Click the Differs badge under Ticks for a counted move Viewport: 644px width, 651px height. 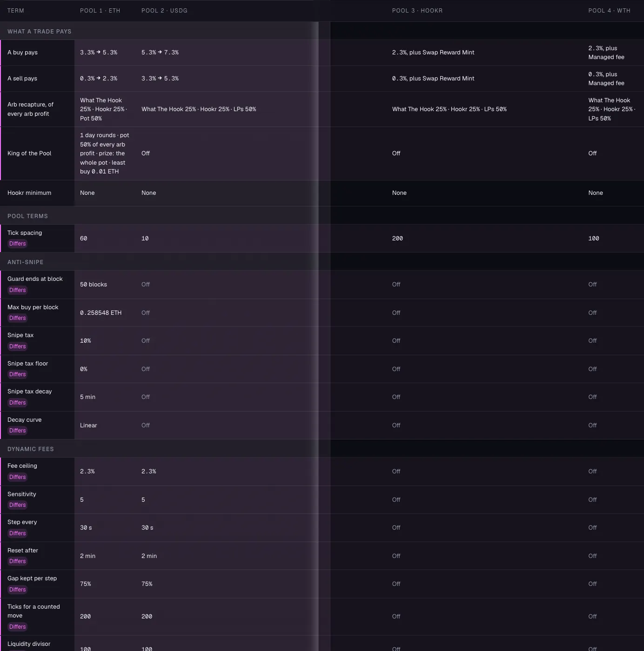point(18,627)
